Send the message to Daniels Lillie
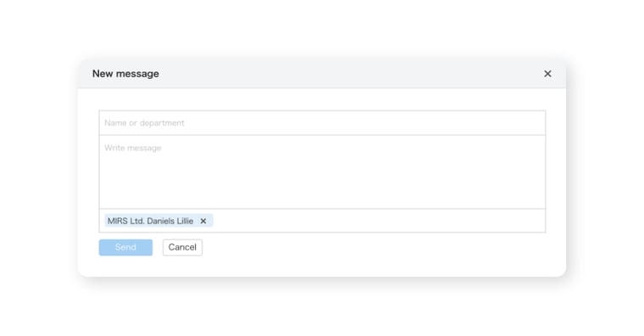 point(125,247)
